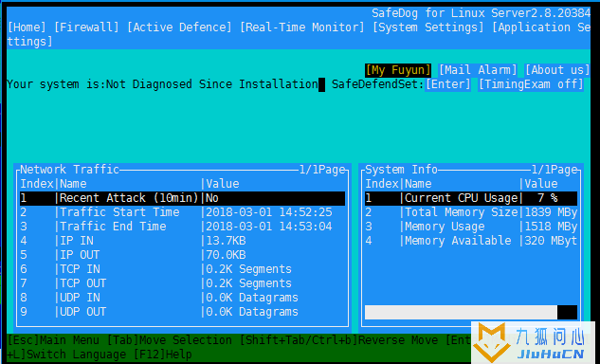The width and height of the screenshot is (600, 364).
Task: Select the Traffic End Time row
Action: pos(183,227)
